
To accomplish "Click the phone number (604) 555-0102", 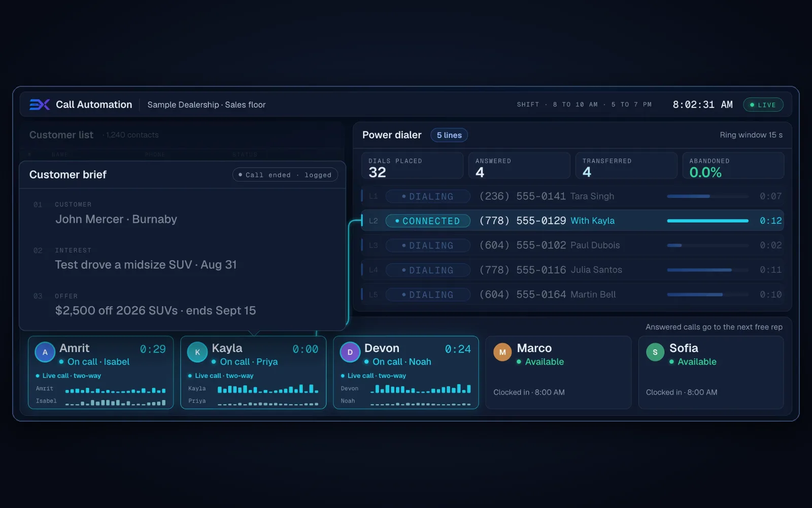I will point(523,245).
